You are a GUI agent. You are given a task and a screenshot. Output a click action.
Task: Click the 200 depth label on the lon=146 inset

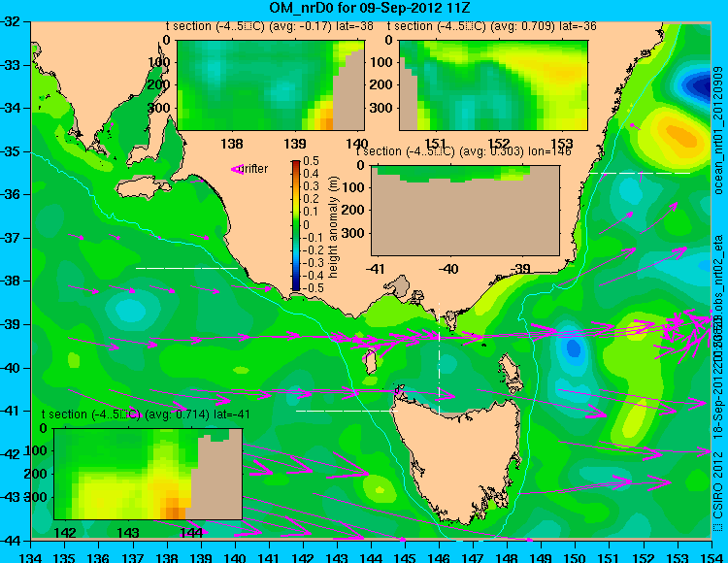tap(353, 211)
